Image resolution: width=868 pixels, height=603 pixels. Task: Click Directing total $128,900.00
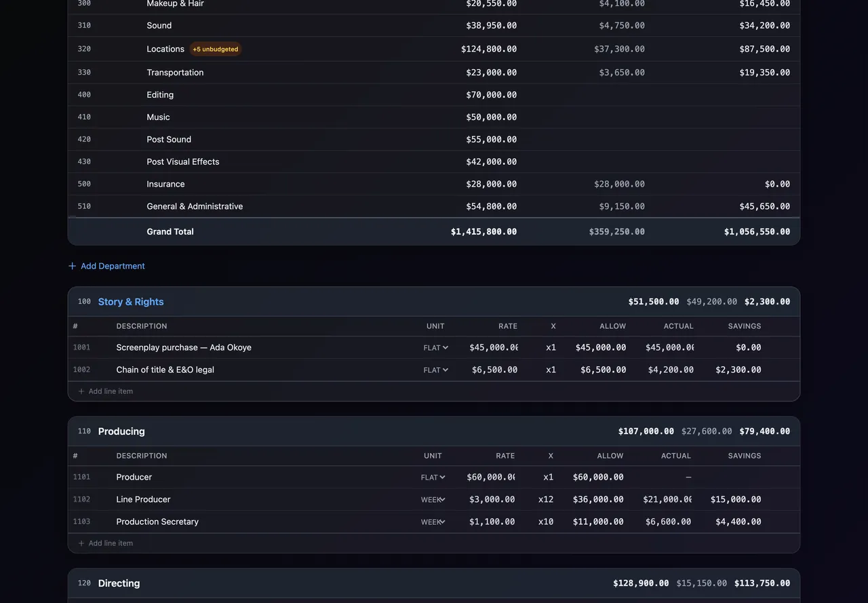pos(641,583)
